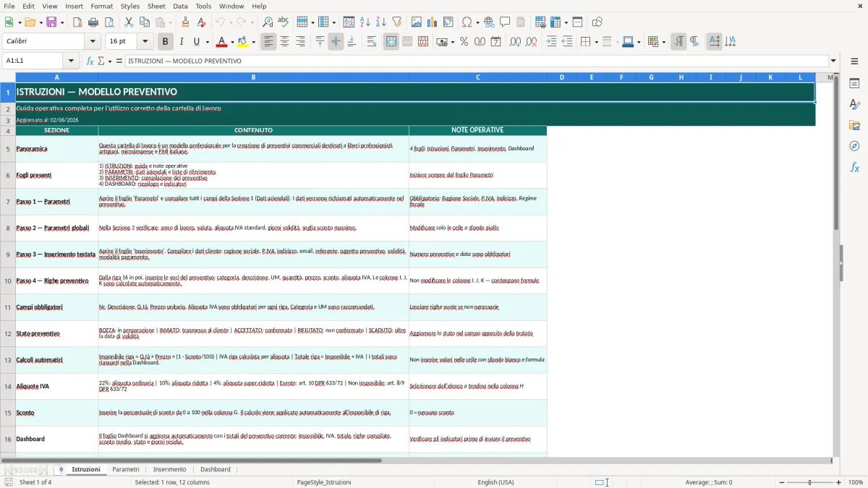Open sidebar Navigator compass icon
868x488 pixels.
click(854, 147)
